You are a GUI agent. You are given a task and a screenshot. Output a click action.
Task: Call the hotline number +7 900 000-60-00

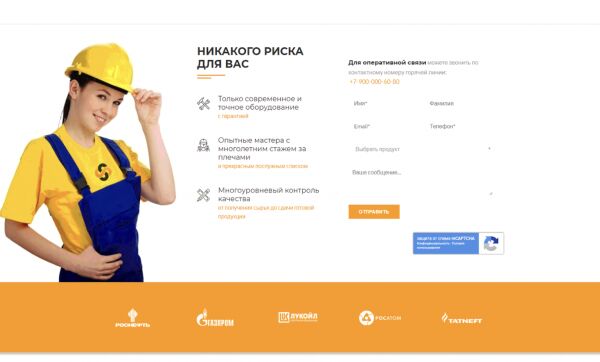tap(375, 82)
